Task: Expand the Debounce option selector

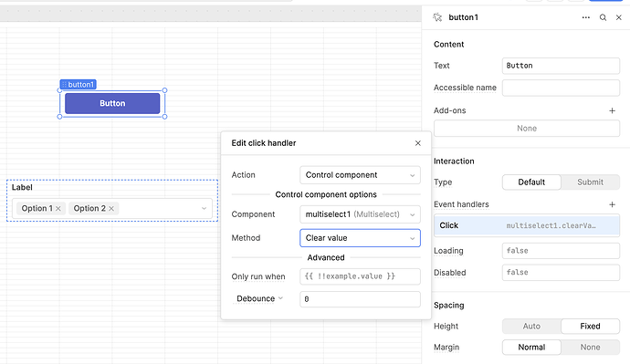Action: pyautogui.click(x=259, y=298)
